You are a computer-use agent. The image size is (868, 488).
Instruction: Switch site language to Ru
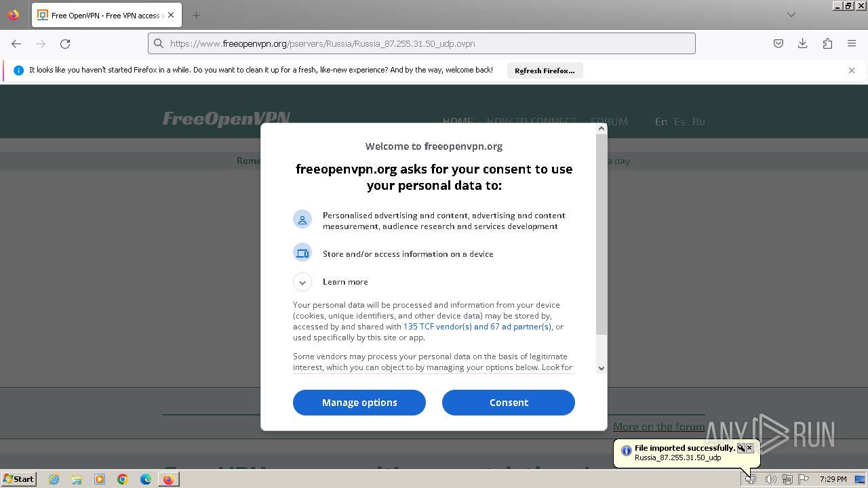pyautogui.click(x=698, y=122)
